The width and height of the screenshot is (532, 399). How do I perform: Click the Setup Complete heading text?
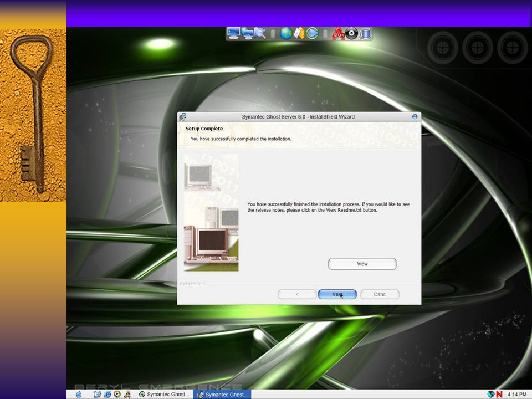coord(204,129)
